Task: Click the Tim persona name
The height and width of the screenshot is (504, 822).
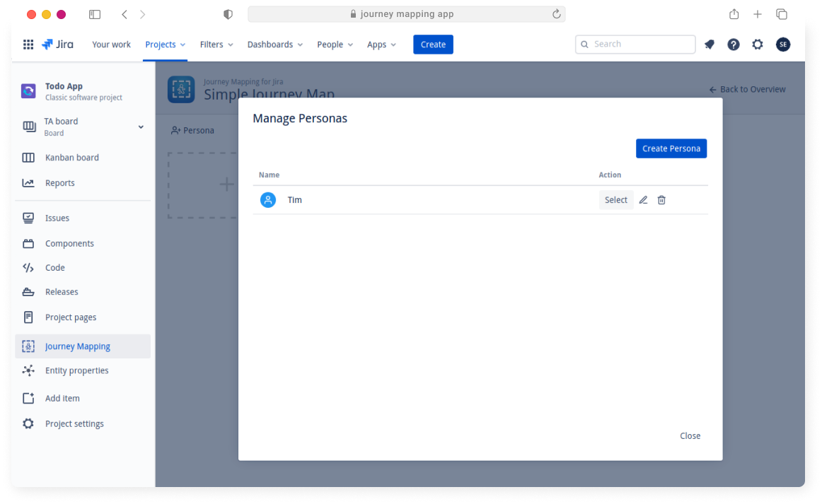Action: coord(294,199)
